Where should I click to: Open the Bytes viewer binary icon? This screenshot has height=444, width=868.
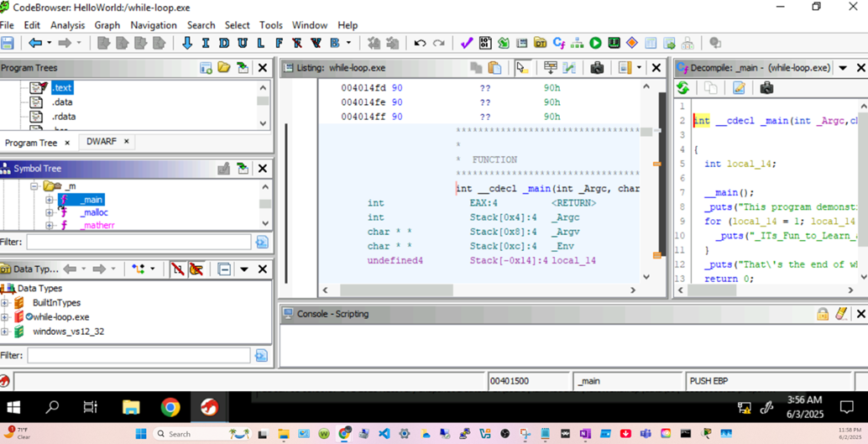pos(485,43)
